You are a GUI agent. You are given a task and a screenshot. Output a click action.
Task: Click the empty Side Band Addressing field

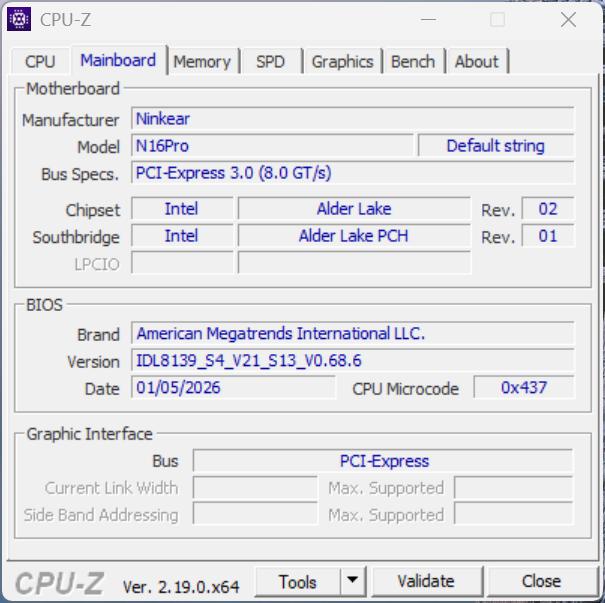255,514
